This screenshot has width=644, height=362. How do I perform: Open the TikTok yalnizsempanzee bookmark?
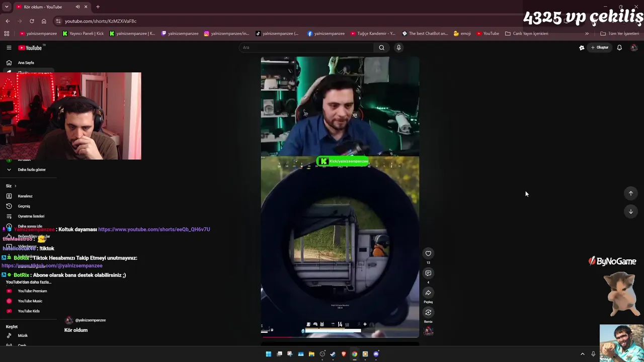[277, 34]
